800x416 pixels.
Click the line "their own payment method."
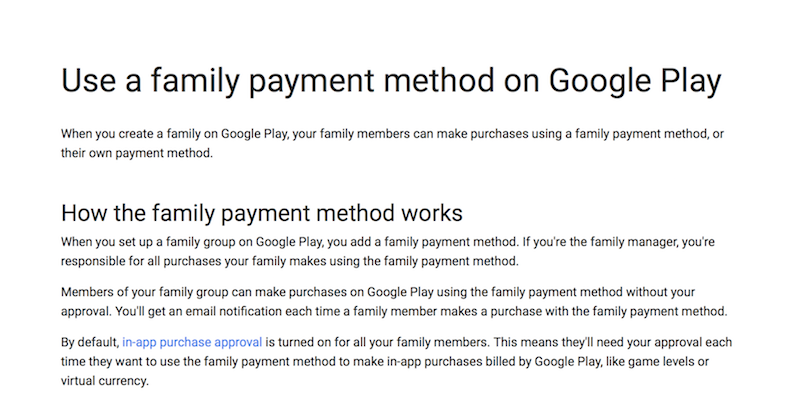137,155
